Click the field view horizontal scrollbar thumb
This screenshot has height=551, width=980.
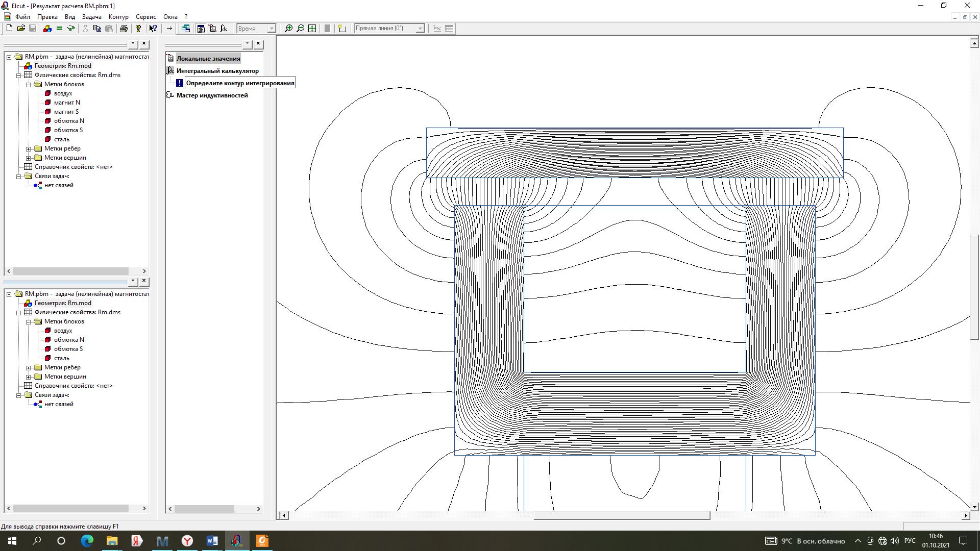point(621,516)
